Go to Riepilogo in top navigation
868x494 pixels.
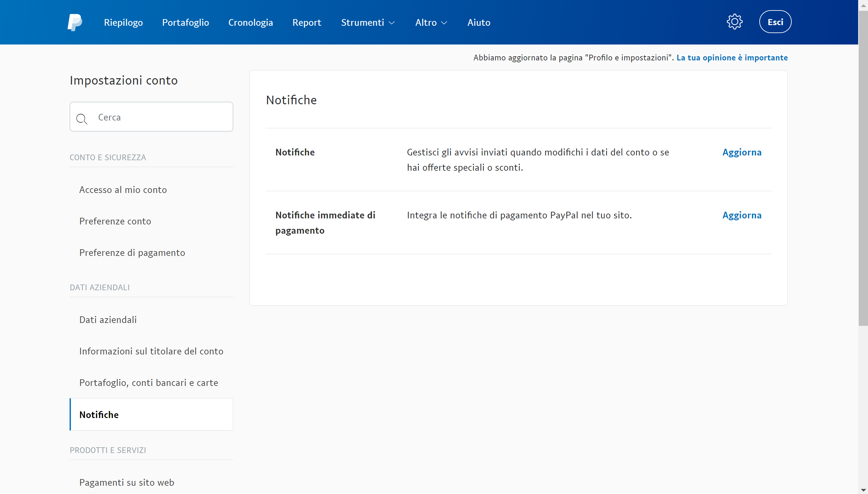coord(123,22)
